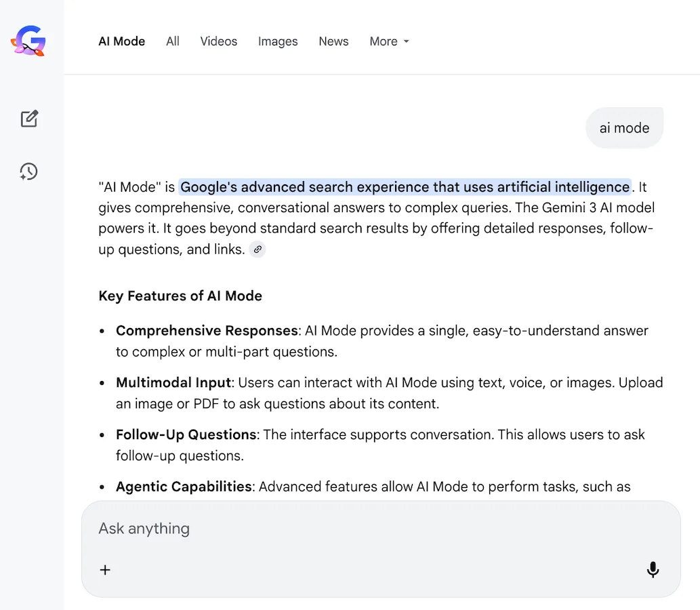The image size is (700, 610).
Task: Select the AI Mode tab
Action: 121,41
